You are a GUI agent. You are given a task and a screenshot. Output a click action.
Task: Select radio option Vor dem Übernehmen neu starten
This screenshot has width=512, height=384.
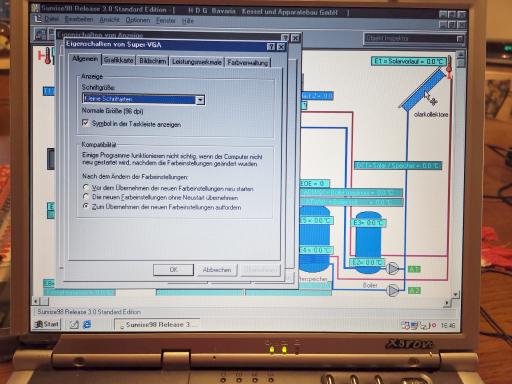pyautogui.click(x=86, y=187)
